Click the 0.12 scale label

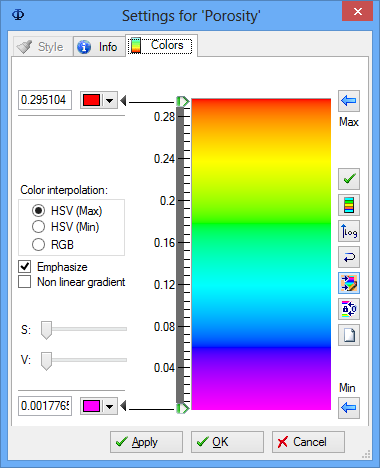pos(164,285)
